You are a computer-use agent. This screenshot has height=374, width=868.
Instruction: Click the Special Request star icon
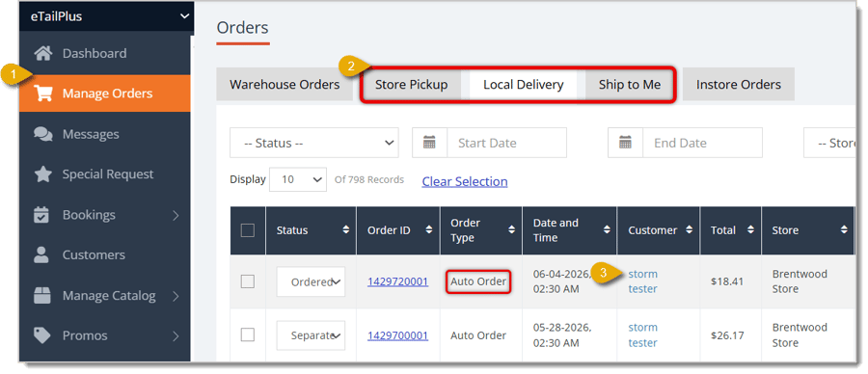click(43, 174)
